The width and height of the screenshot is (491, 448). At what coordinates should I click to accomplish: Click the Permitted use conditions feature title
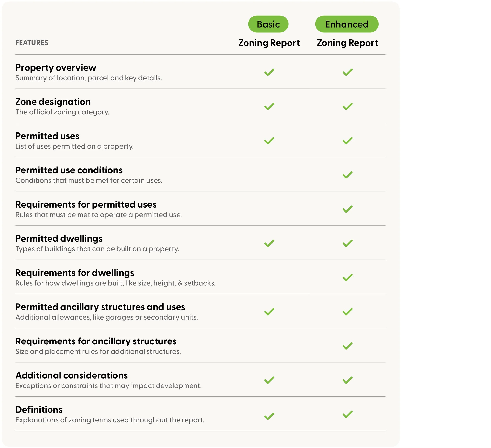point(69,170)
